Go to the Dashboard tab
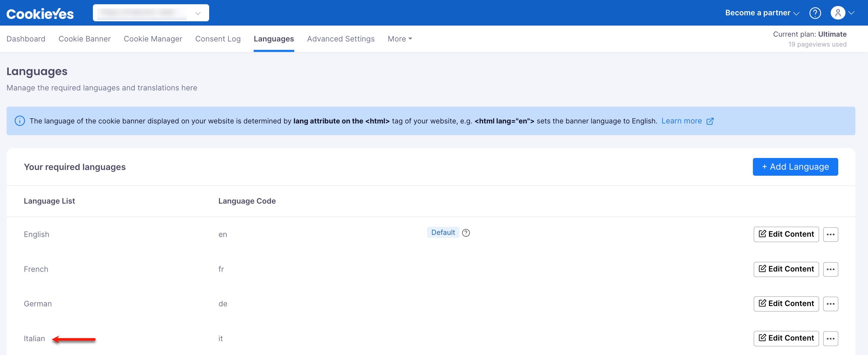Screen dimensions: 868x355 coord(26,39)
